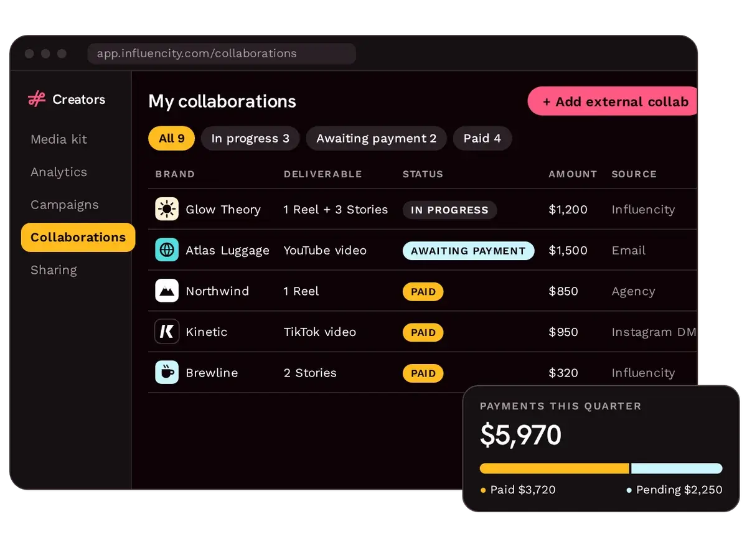Click the $950 amount
Image resolution: width=747 pixels, height=560 pixels.
[x=563, y=332]
